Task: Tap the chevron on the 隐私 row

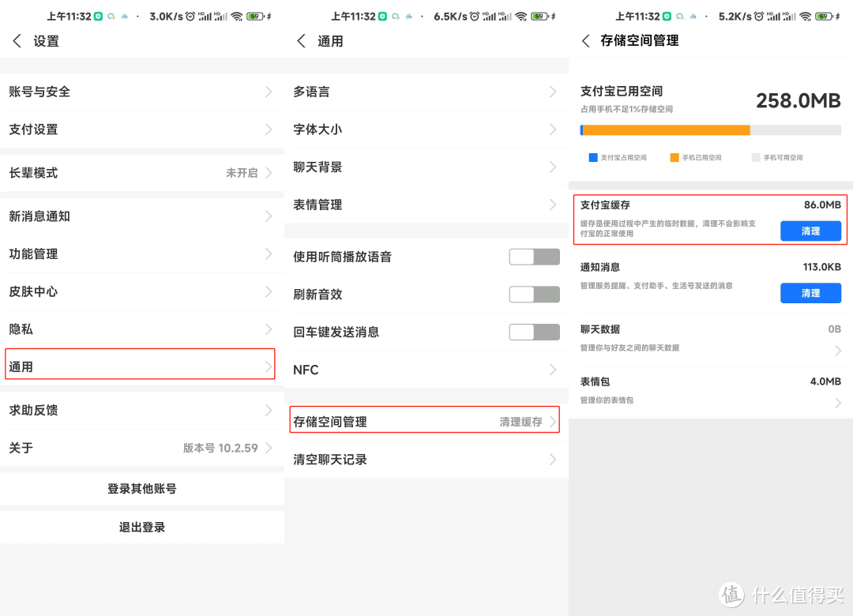Action: pos(269,329)
